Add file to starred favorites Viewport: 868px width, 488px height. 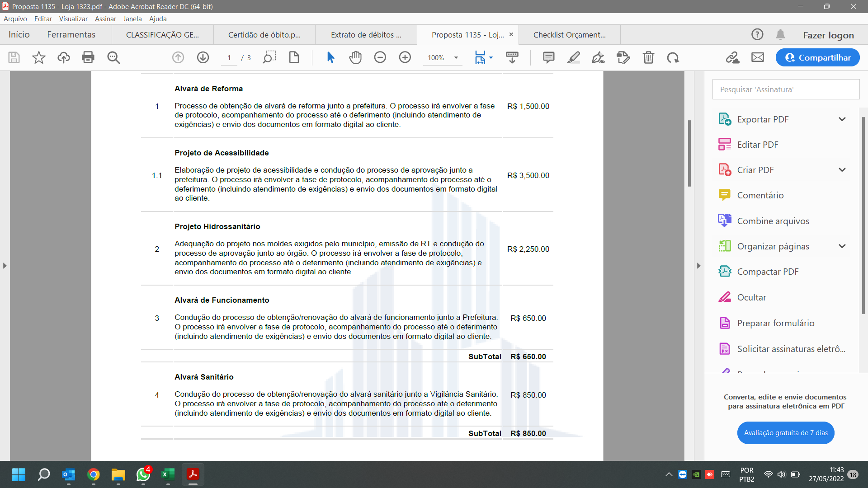tap(39, 57)
